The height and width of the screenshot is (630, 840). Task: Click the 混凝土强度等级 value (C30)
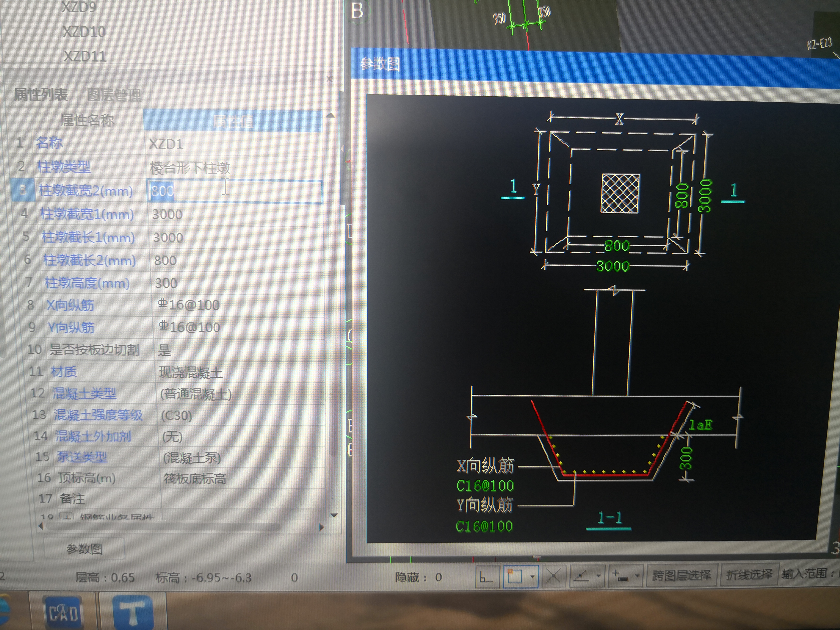[242, 415]
